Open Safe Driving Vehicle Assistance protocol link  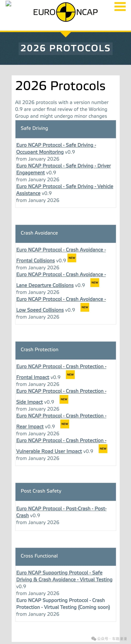pos(65,187)
